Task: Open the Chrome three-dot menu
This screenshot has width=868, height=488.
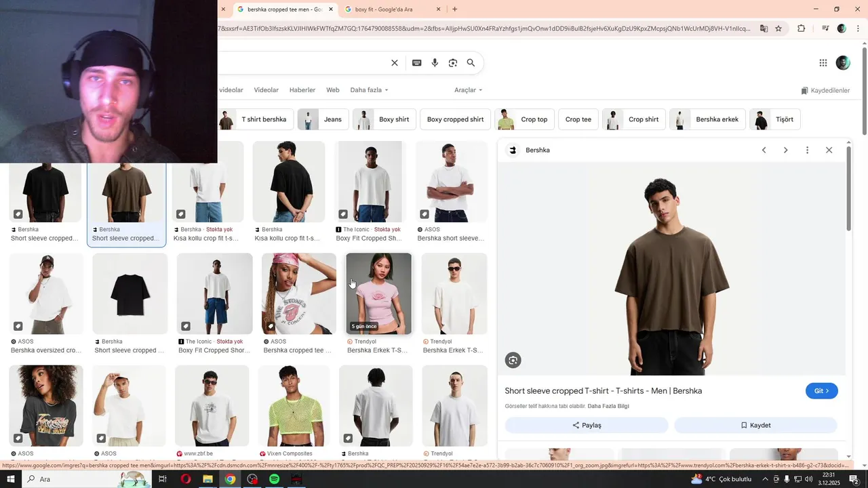Action: point(858,28)
